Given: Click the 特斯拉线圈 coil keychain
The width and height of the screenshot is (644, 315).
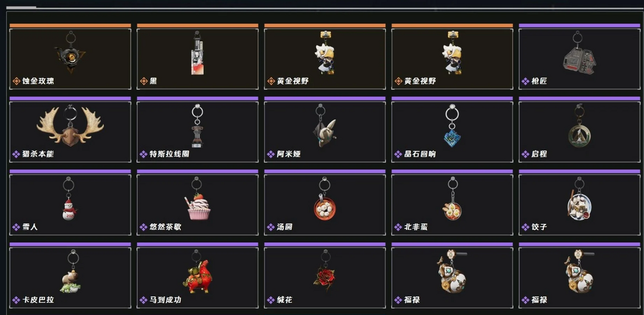Looking at the screenshot, I should coord(197,132).
